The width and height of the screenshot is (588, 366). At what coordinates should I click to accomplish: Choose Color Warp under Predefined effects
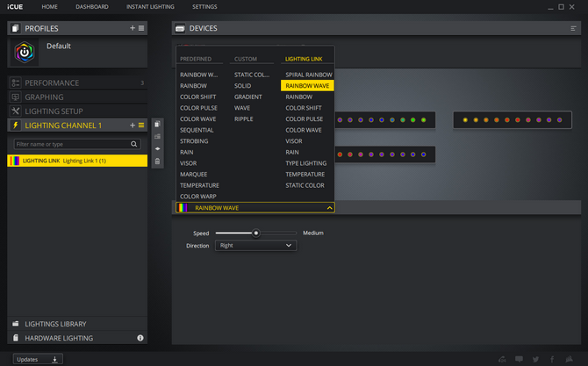coord(198,196)
